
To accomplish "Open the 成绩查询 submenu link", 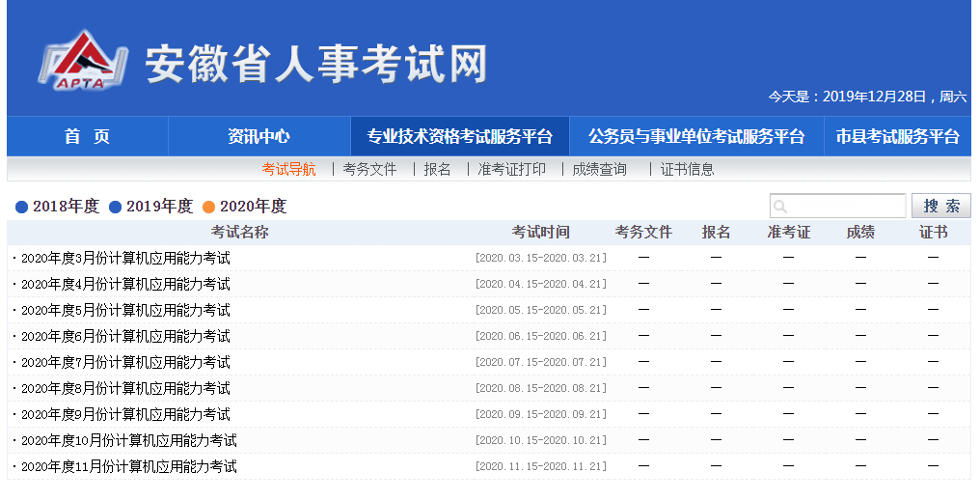I will coord(599,169).
